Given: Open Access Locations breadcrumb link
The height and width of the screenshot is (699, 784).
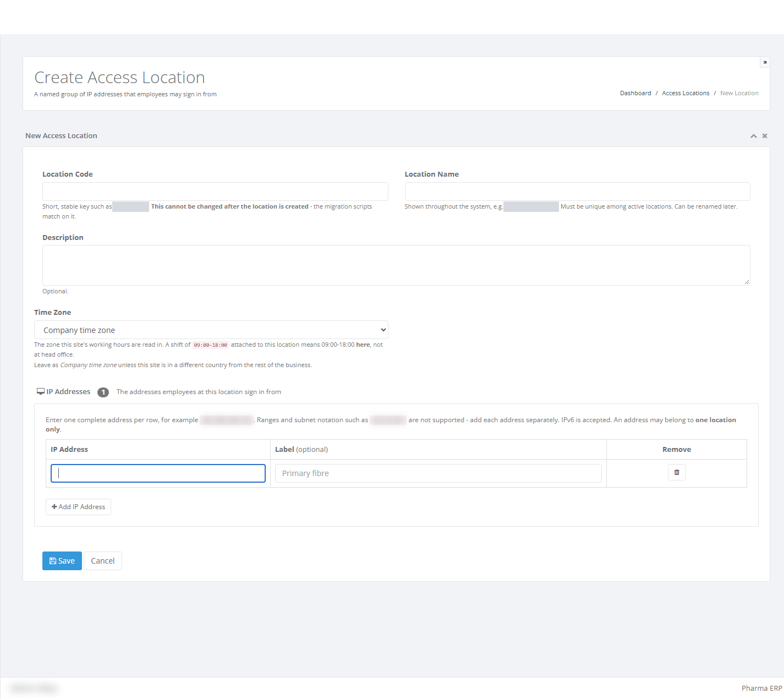Looking at the screenshot, I should click(686, 93).
